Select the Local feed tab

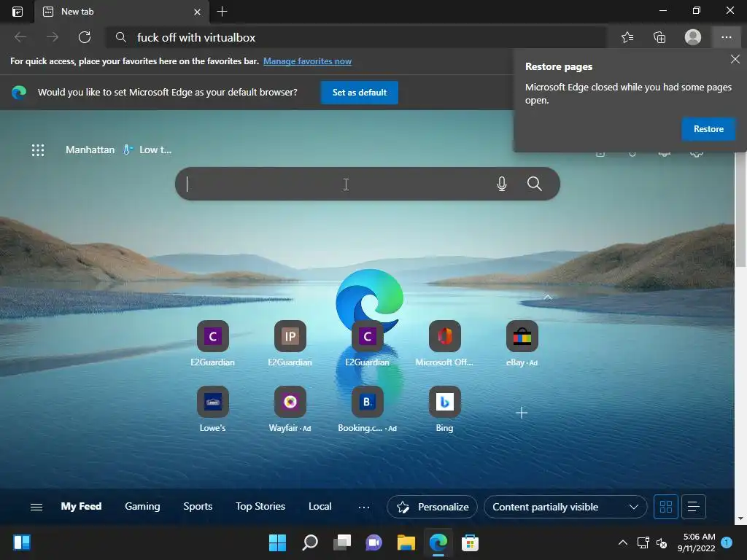[320, 506]
